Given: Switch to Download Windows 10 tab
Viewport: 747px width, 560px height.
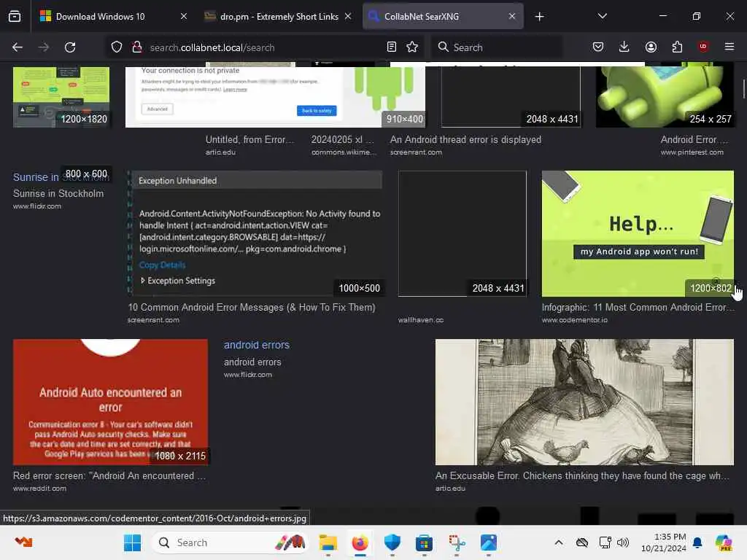Looking at the screenshot, I should [115, 16].
